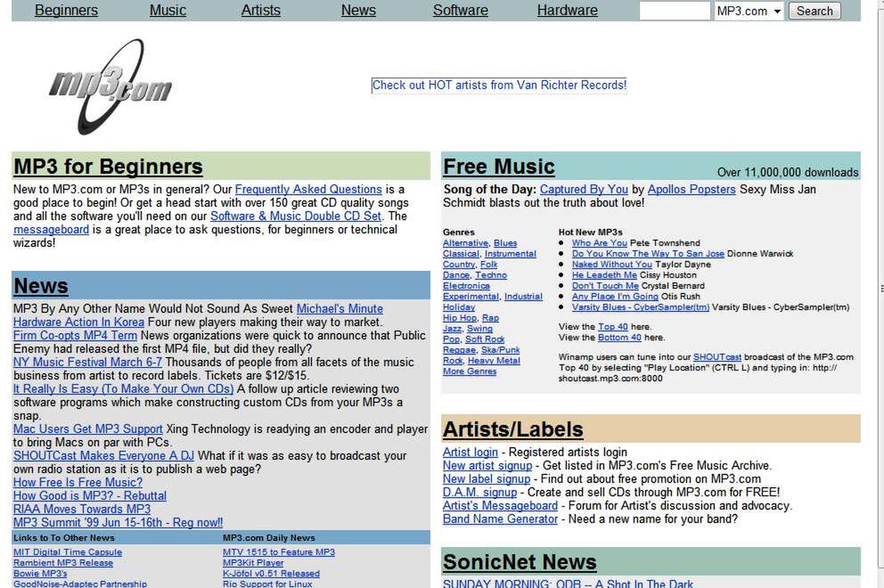Open Varsity Blues - CyberSampler(tm) link
This screenshot has width=884, height=588.
(x=641, y=307)
